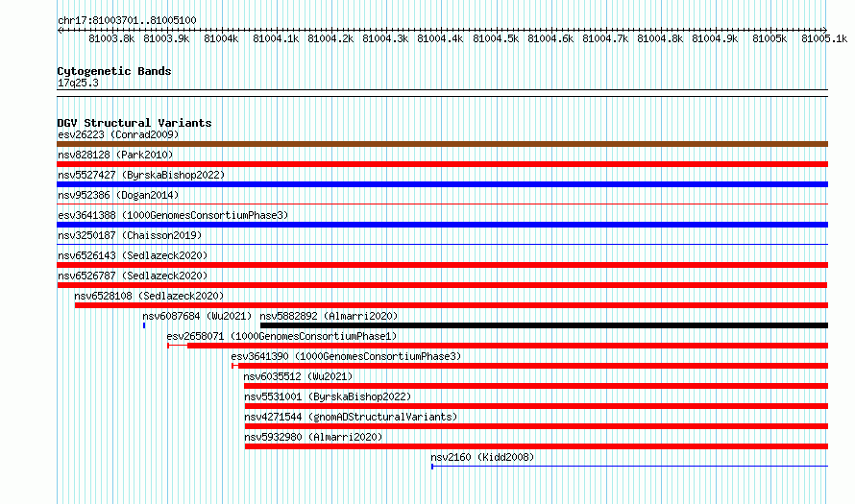Viewport: 855px width, 504px height.
Task: Click the red nsv6035512 variant bar
Action: pos(536,386)
